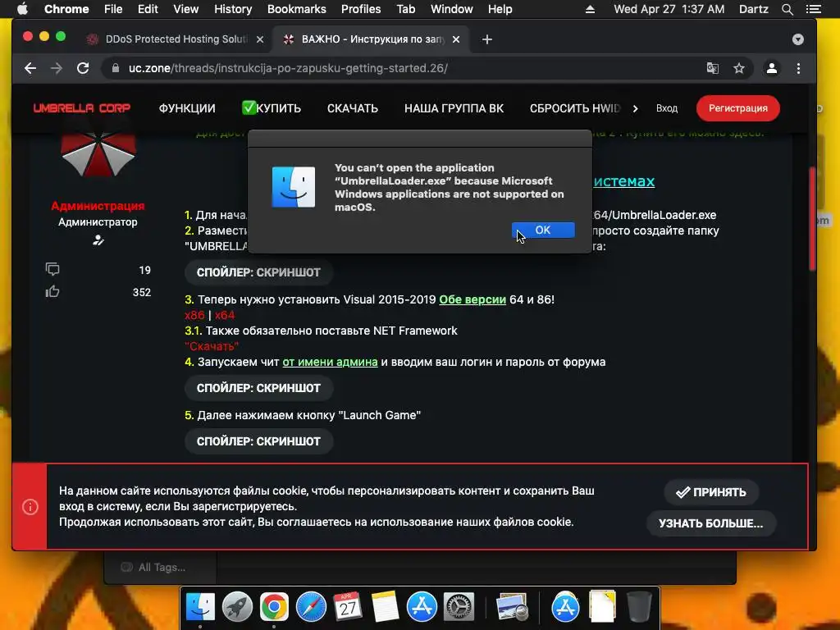This screenshot has width=840, height=630.
Task: Open Calendar icon in the Dock
Action: 348,607
